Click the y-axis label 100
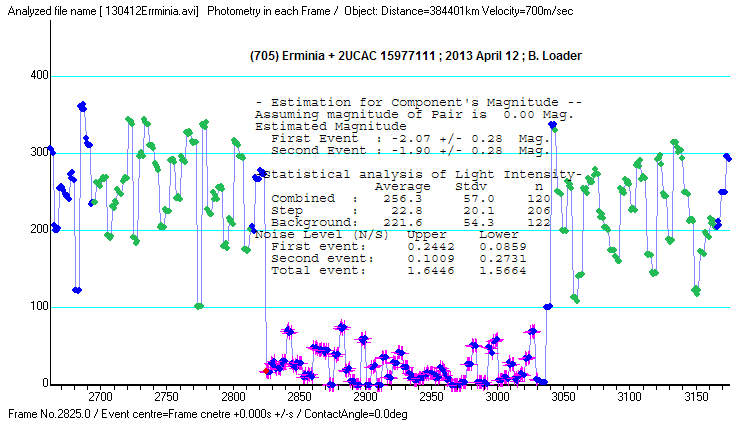The image size is (740, 425). click(x=39, y=306)
